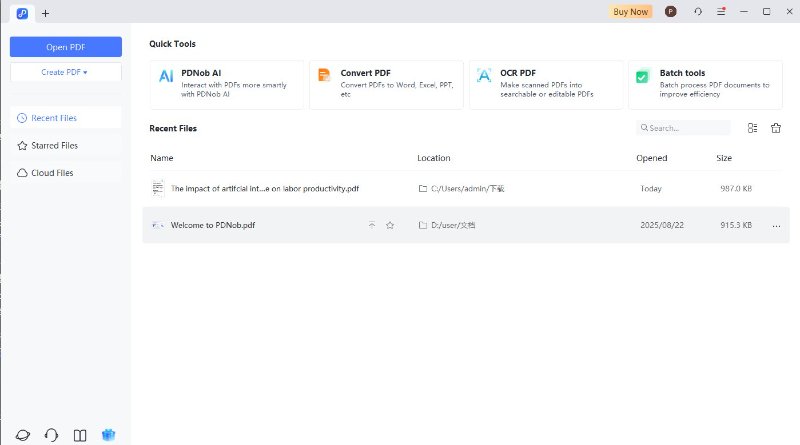
Task: Open the OCR PDF tool
Action: (x=545, y=84)
